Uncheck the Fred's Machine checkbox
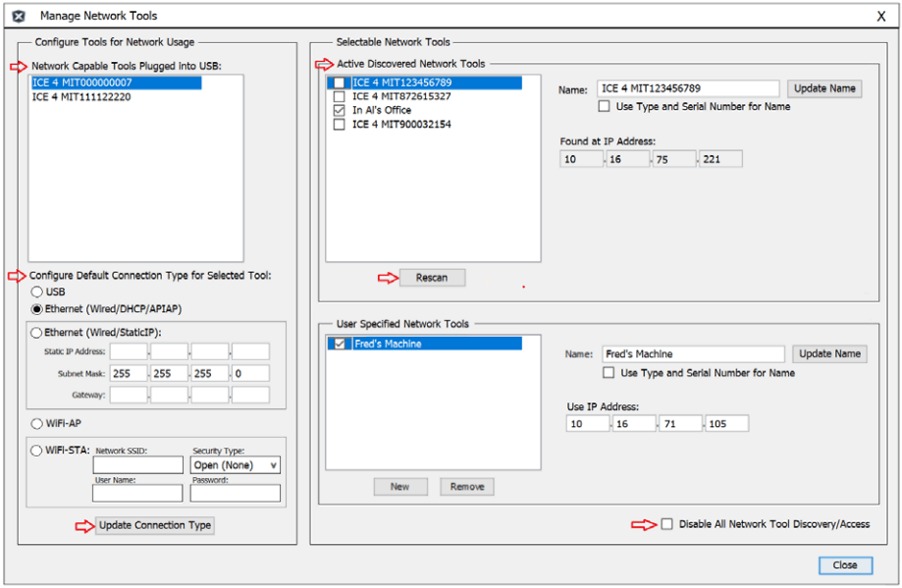The width and height of the screenshot is (902, 588). [340, 344]
